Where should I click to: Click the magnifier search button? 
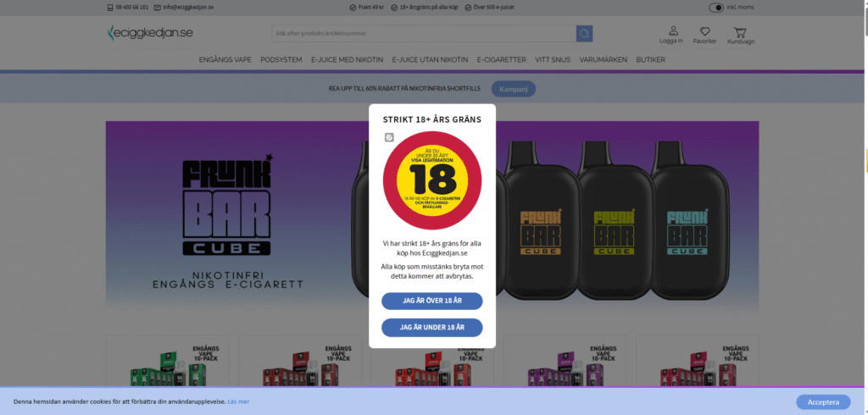coord(584,33)
